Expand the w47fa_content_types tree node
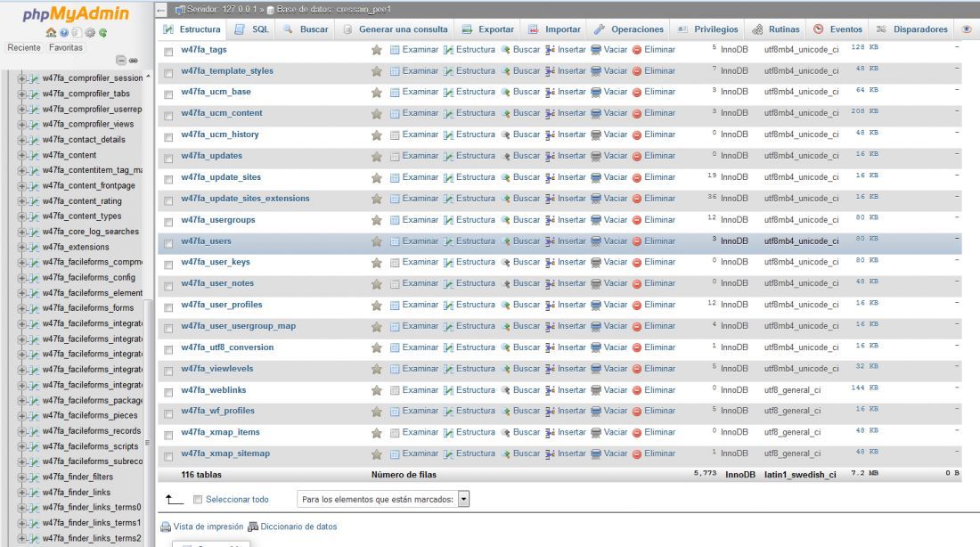The image size is (980, 547). coord(22,216)
